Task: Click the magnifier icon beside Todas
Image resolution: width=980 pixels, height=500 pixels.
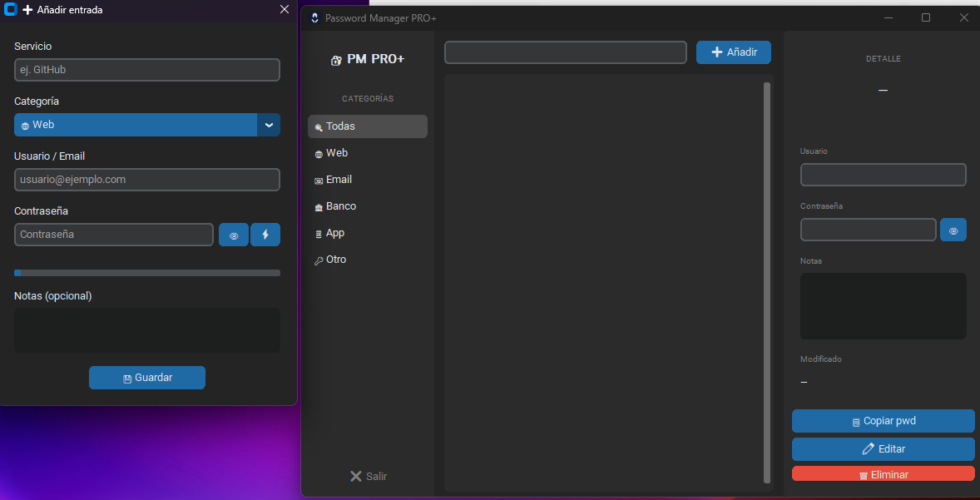Action: (x=319, y=127)
